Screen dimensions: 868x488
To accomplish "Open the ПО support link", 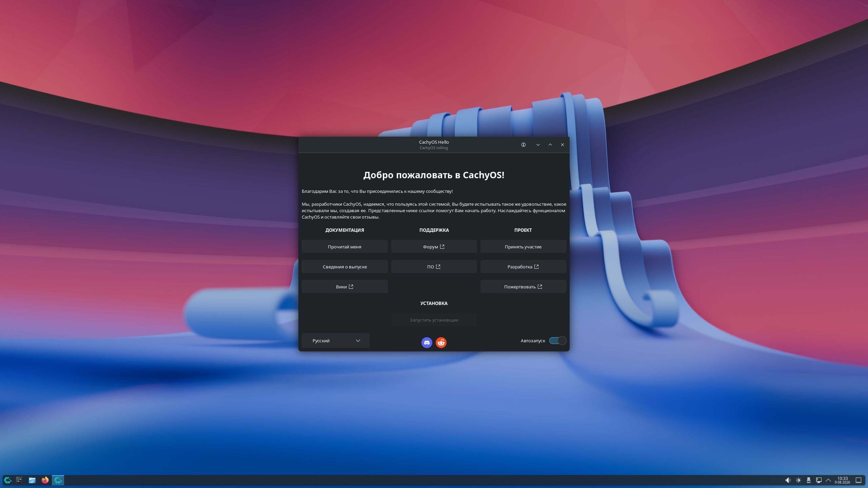I will click(434, 267).
